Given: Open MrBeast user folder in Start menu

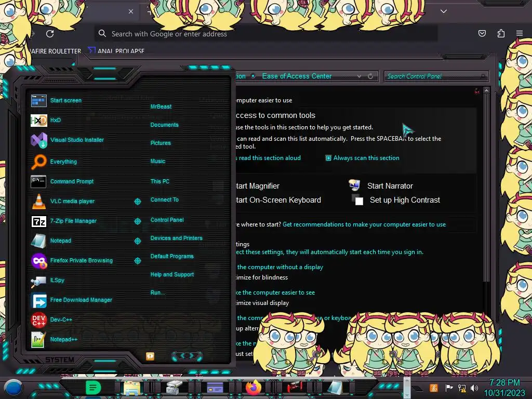Looking at the screenshot, I should coord(161,107).
